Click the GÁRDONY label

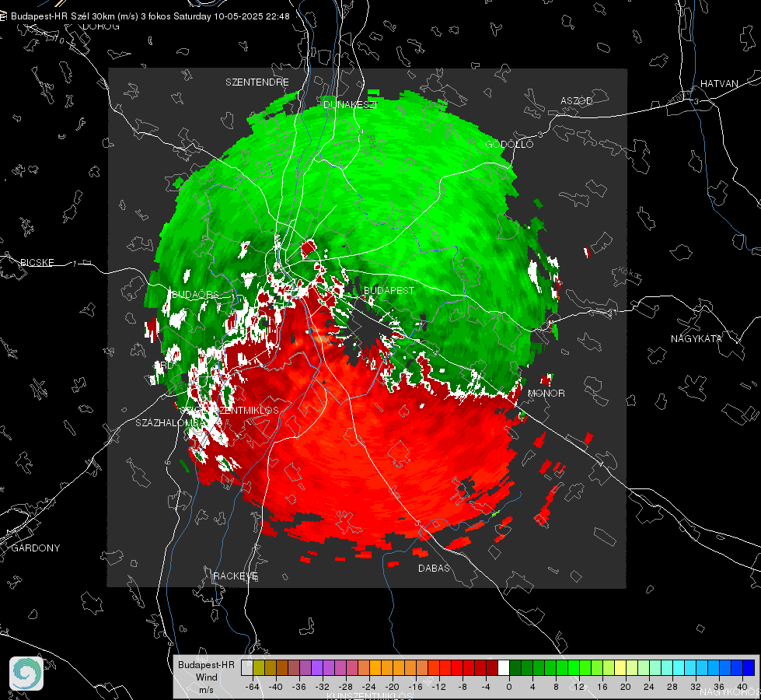click(36, 548)
